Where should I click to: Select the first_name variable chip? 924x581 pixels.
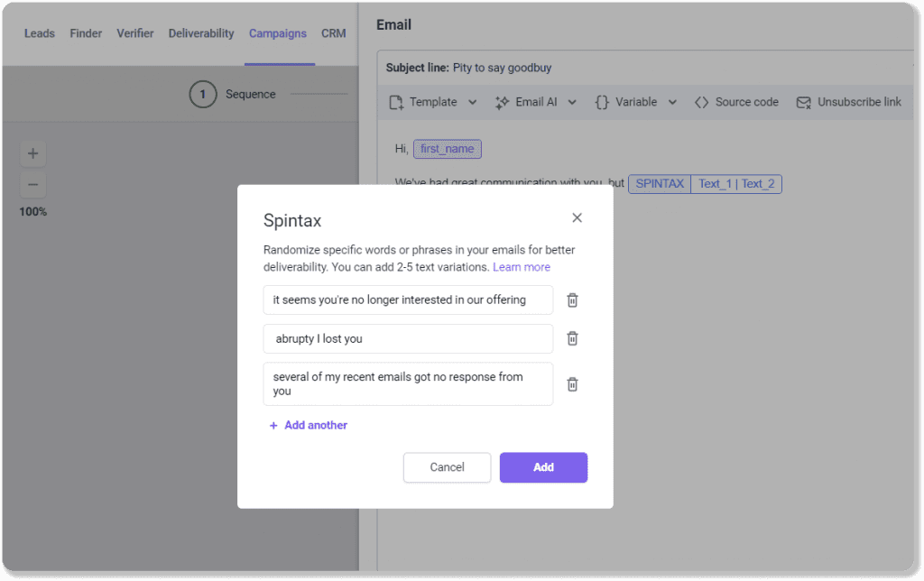tap(447, 149)
